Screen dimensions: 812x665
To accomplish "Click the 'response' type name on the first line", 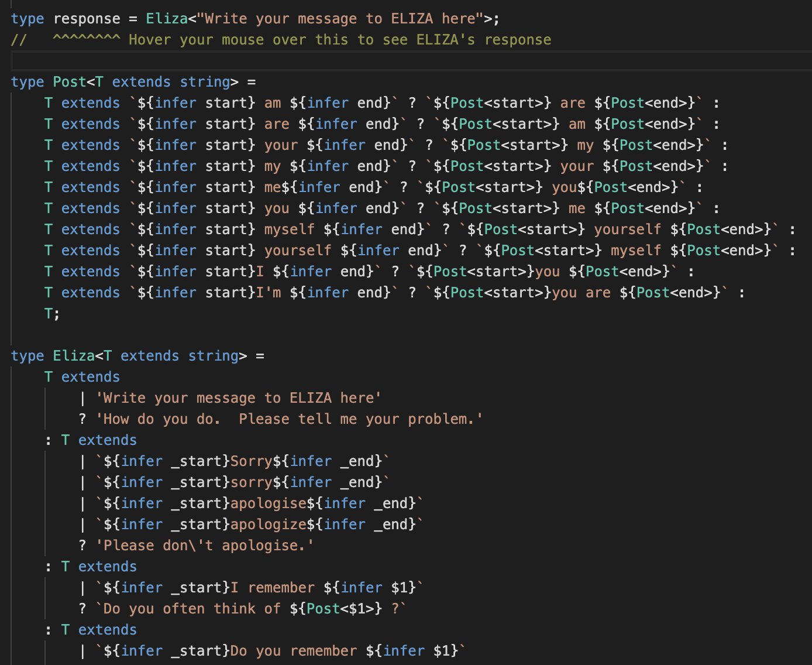I will click(x=87, y=19).
